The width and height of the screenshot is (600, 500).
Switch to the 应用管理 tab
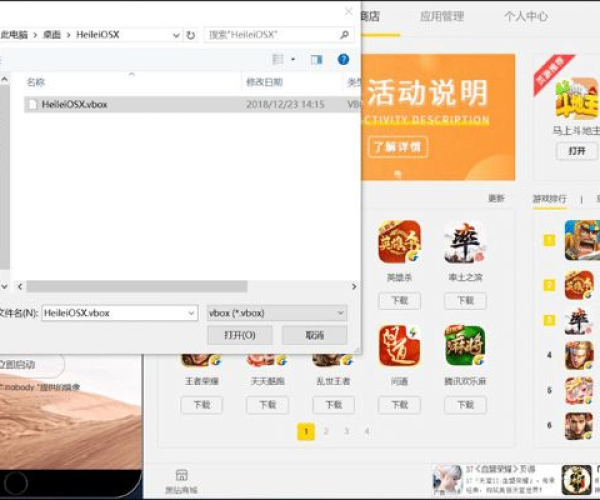[442, 16]
